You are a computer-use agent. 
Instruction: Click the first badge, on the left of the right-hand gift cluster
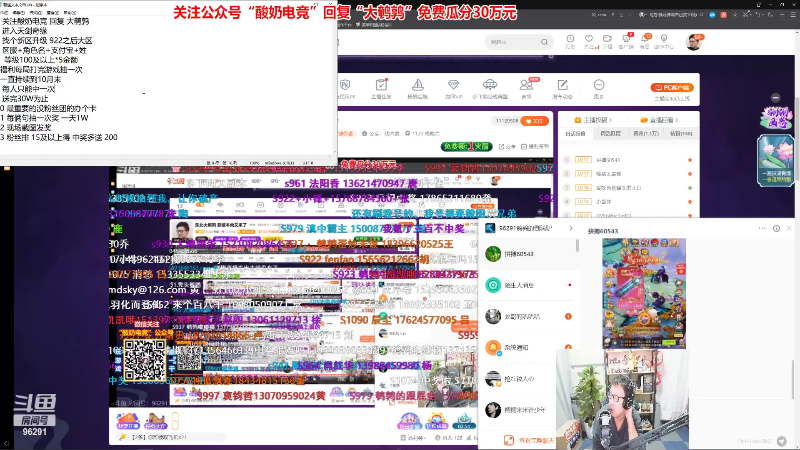[x=409, y=421]
